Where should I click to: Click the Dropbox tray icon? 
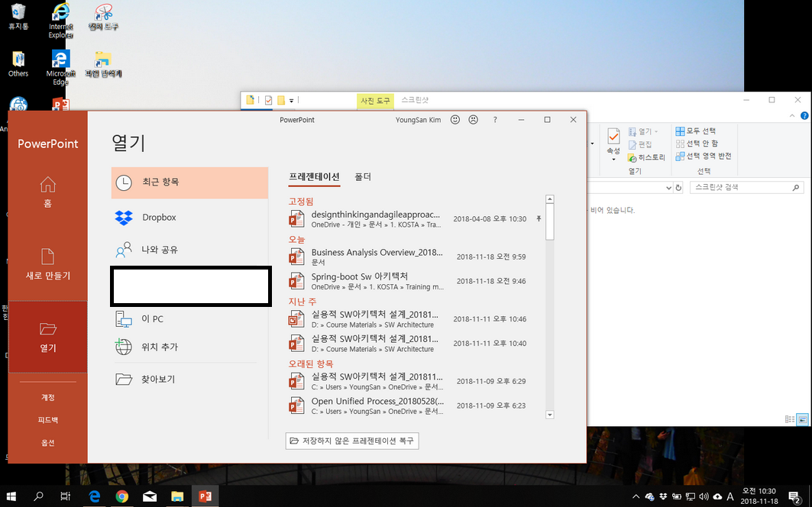point(663,496)
